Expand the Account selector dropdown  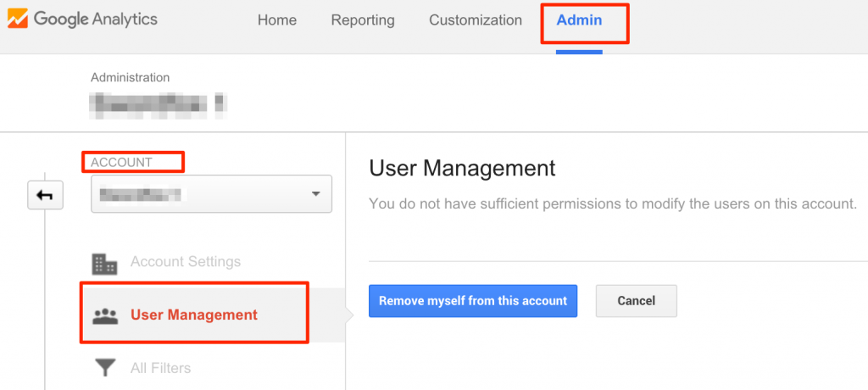tap(211, 194)
